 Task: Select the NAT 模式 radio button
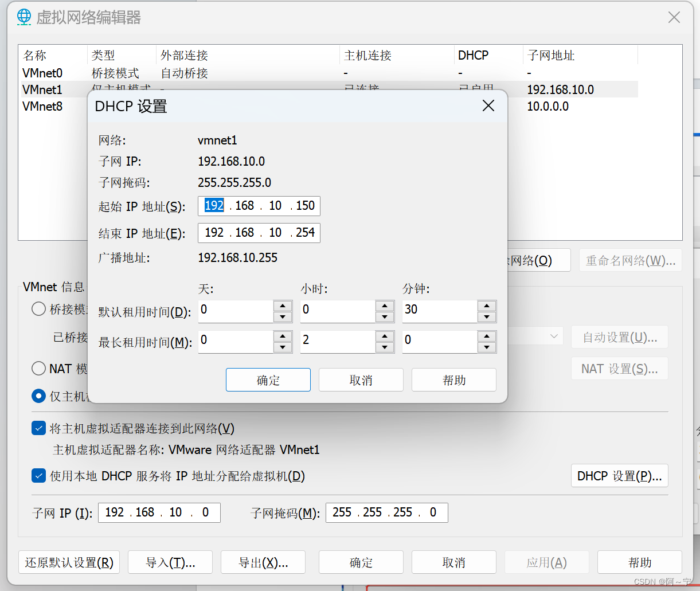pyautogui.click(x=38, y=368)
